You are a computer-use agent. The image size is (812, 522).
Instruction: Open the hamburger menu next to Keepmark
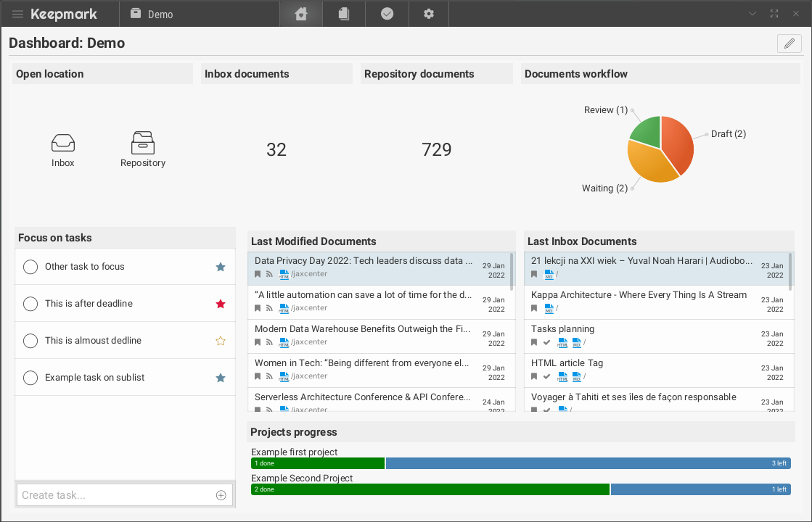pyautogui.click(x=18, y=14)
